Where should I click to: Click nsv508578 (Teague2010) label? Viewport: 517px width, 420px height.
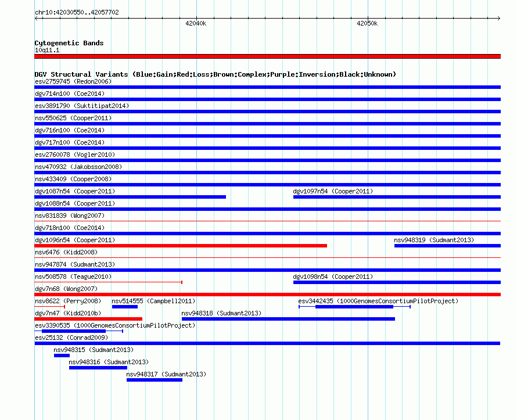click(x=73, y=277)
